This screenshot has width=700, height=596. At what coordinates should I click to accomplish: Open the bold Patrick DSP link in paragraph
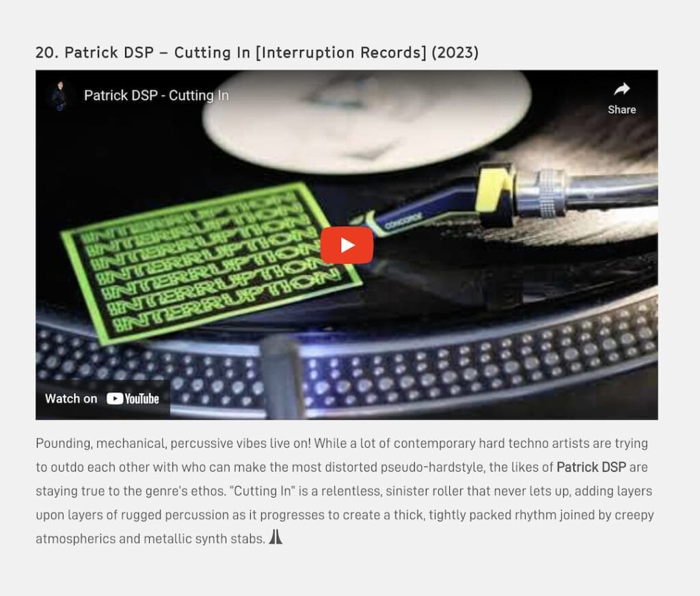click(591, 467)
